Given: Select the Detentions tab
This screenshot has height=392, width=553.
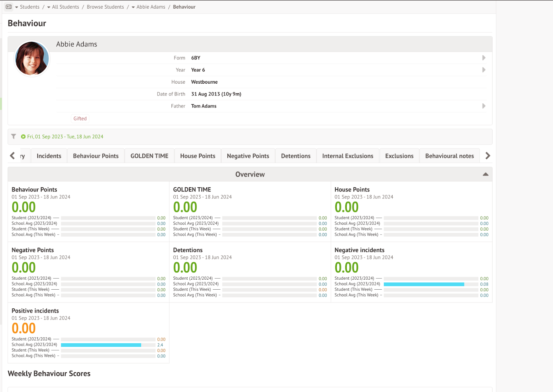Looking at the screenshot, I should point(296,156).
